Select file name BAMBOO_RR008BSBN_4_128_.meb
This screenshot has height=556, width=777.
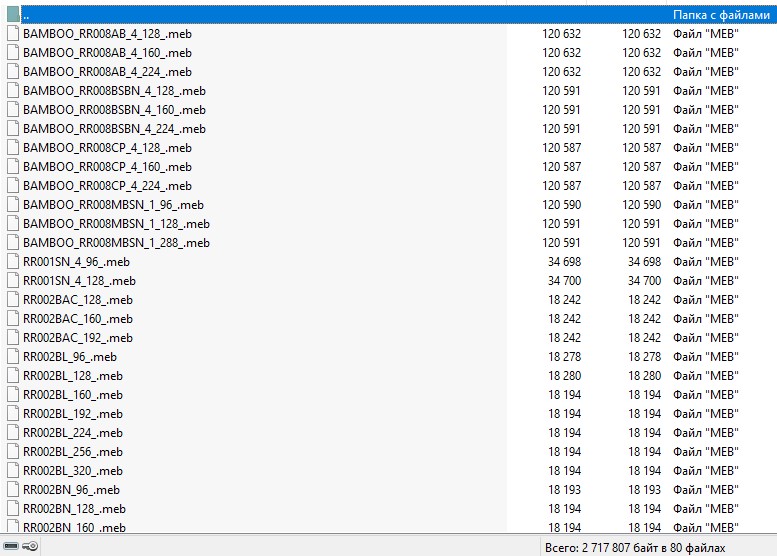[x=114, y=91]
